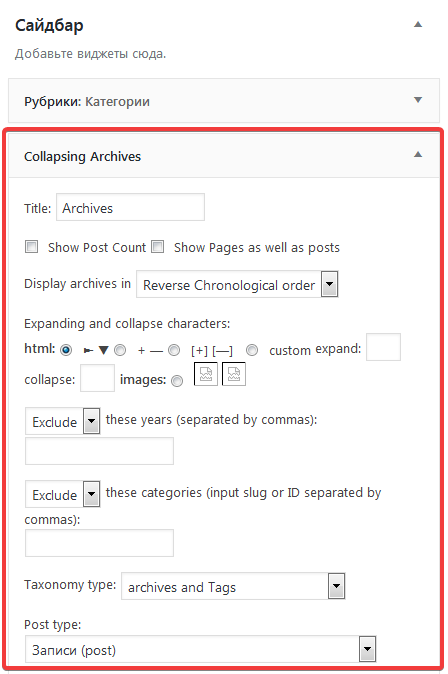The height and width of the screenshot is (674, 448).
Task: Select the [+] [—] radio button
Action: 174,350
